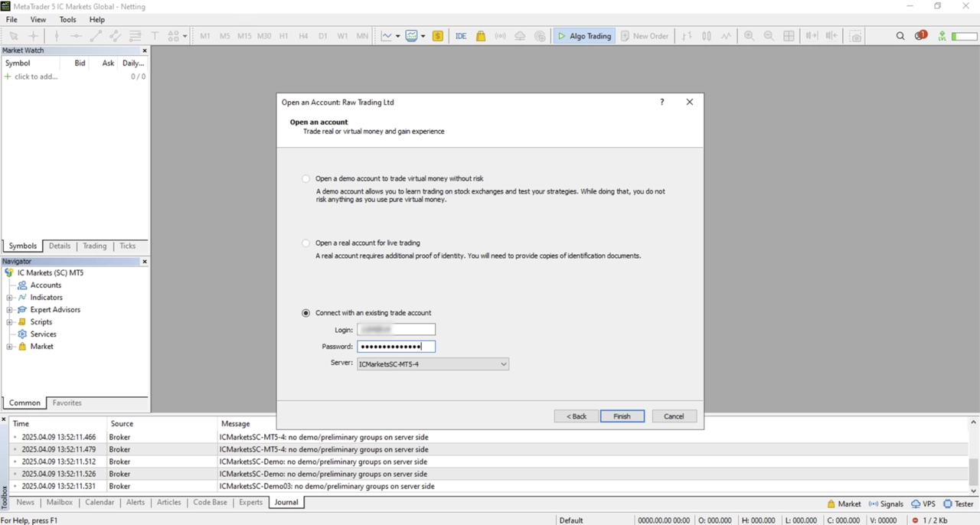Click the Finish button
980x525 pixels.
(x=622, y=416)
